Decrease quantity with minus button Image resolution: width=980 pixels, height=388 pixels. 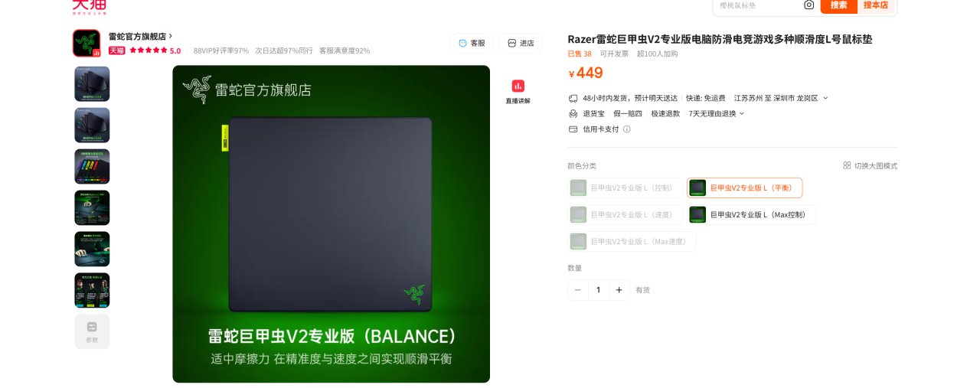click(x=578, y=290)
